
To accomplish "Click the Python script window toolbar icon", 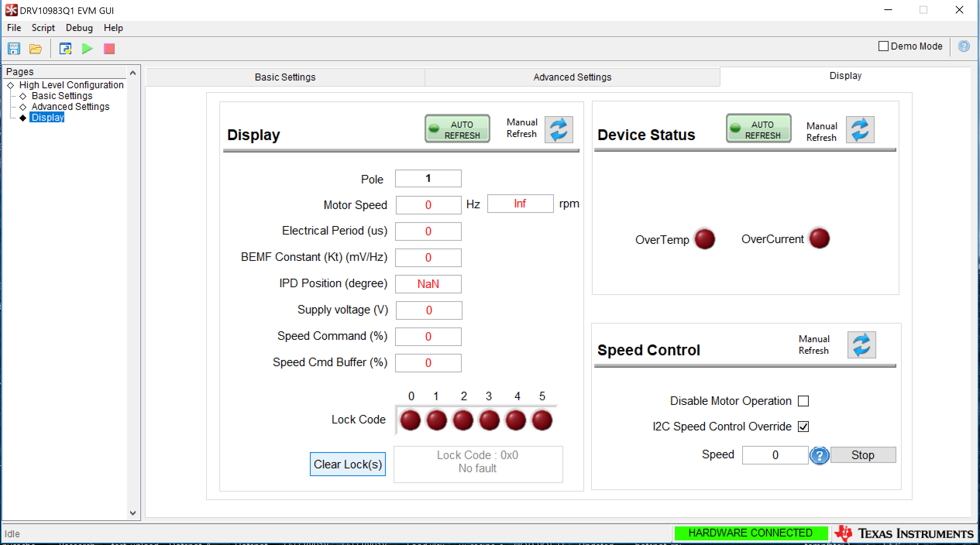I will click(x=65, y=49).
